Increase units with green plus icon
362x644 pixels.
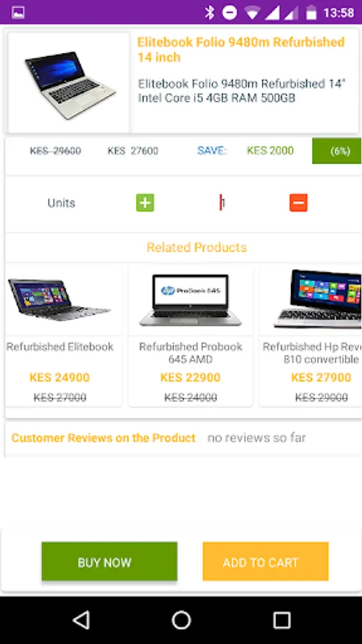(145, 203)
